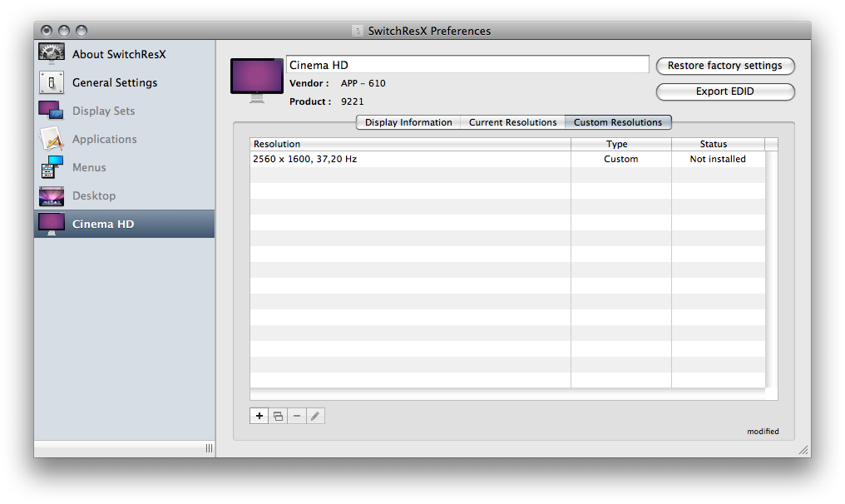Screen dimensions: 845x504
Task: Click the Display Sets monitors icon
Action: [52, 111]
